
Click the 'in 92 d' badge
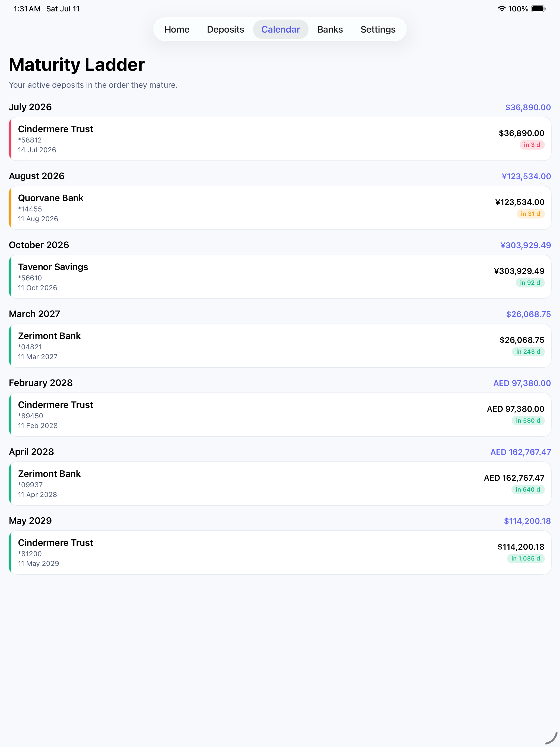coord(530,283)
